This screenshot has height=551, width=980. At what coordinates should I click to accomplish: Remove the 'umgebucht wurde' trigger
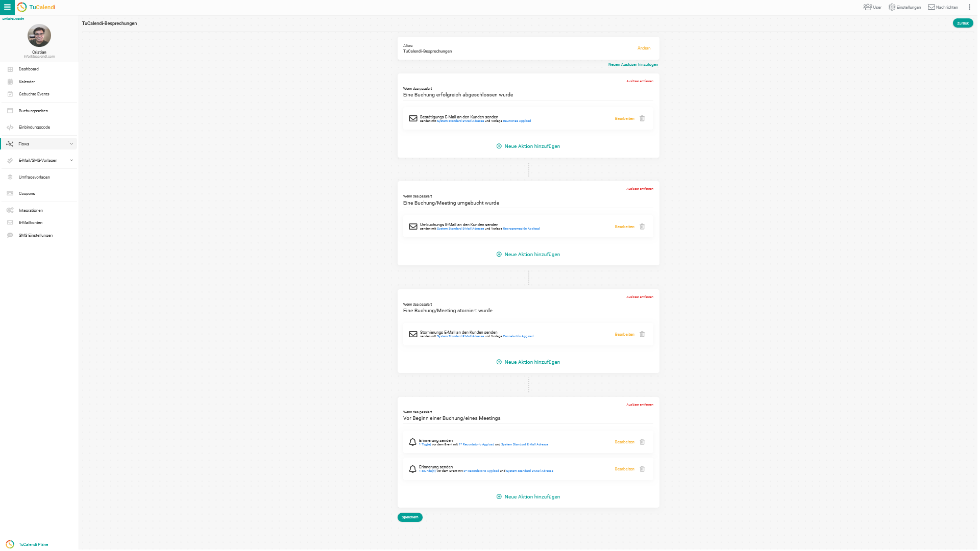point(640,189)
